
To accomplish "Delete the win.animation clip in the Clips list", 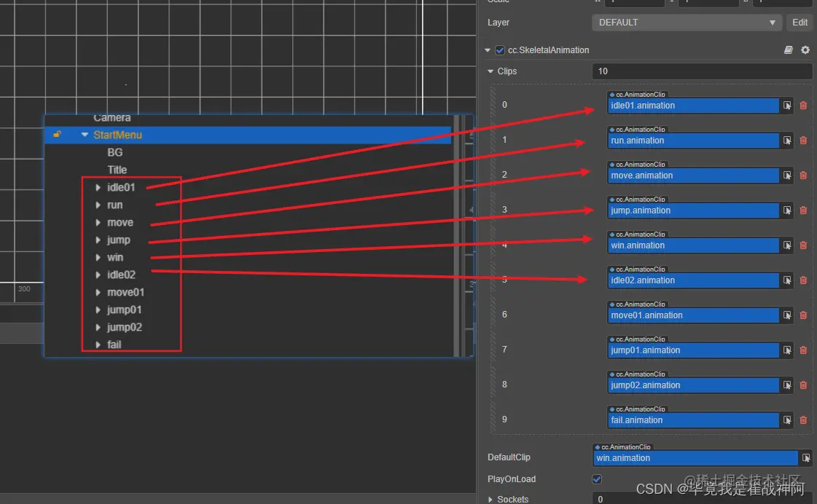I will coord(803,245).
